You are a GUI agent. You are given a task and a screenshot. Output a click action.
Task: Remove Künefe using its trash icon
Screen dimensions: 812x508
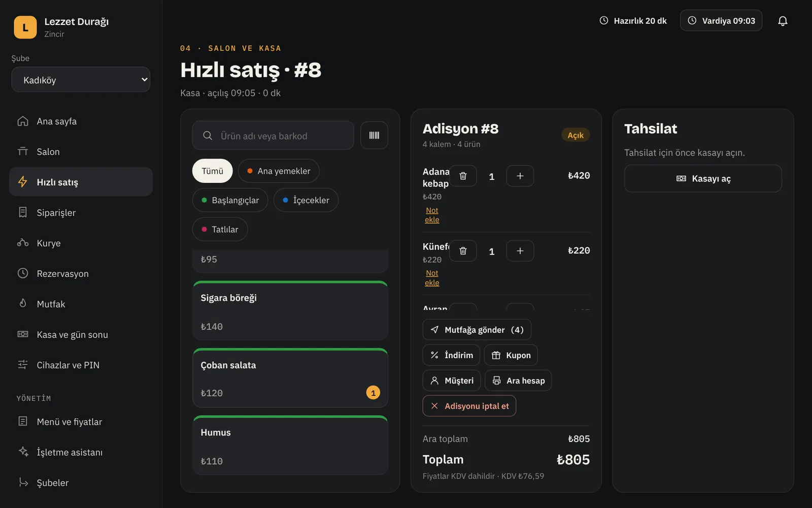click(463, 251)
